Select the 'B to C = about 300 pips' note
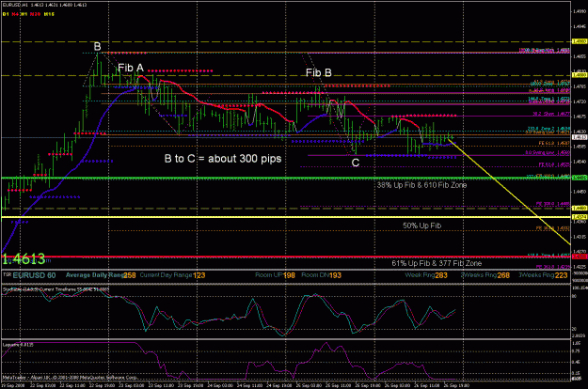This screenshot has width=588, height=389. click(223, 159)
